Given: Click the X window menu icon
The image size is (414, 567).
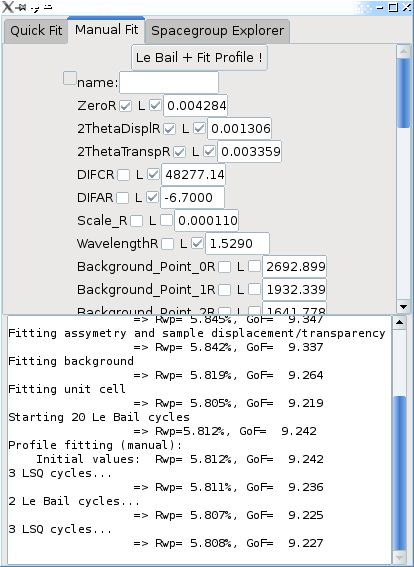Looking at the screenshot, I should [8, 7].
